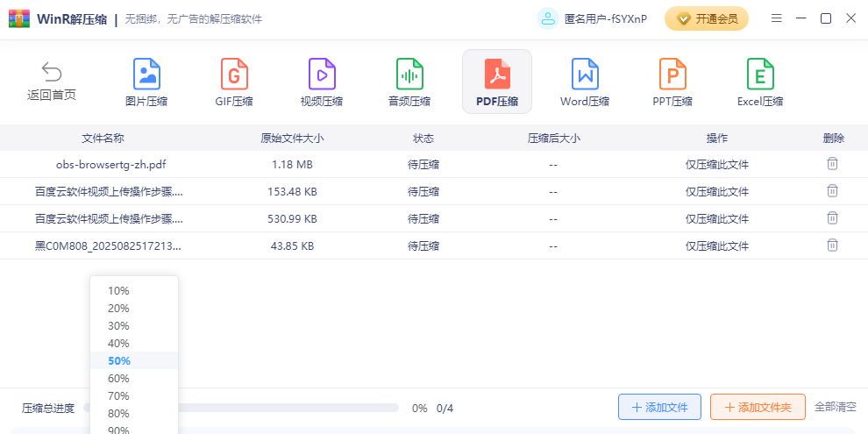This screenshot has height=434, width=868.
Task: Click 原始文件大小 column header
Action: click(292, 139)
